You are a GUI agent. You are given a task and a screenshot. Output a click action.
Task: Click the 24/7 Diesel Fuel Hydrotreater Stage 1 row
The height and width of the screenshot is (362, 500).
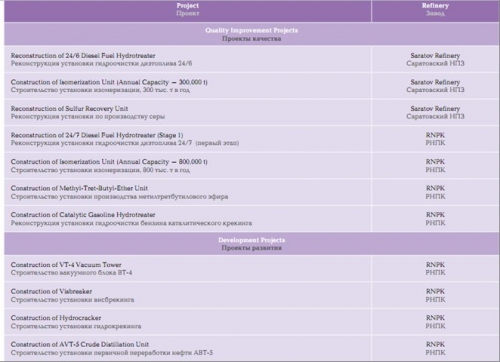pyautogui.click(x=252, y=139)
